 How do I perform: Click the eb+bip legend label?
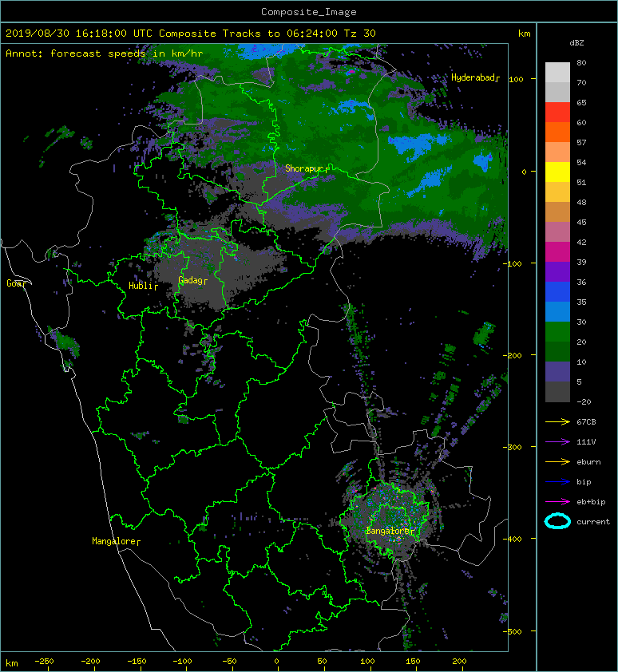591,502
